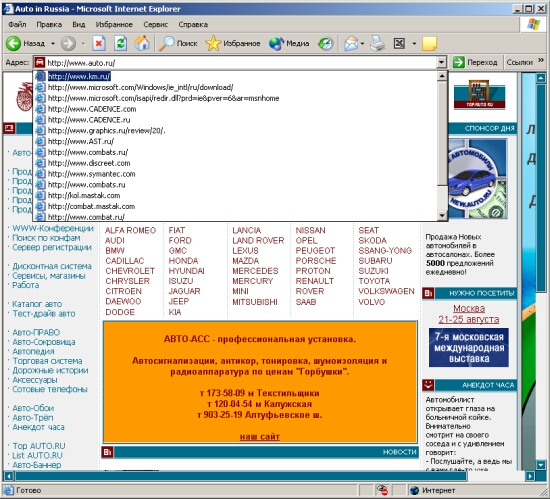
Task: Open the Правка menu
Action: tap(49, 25)
